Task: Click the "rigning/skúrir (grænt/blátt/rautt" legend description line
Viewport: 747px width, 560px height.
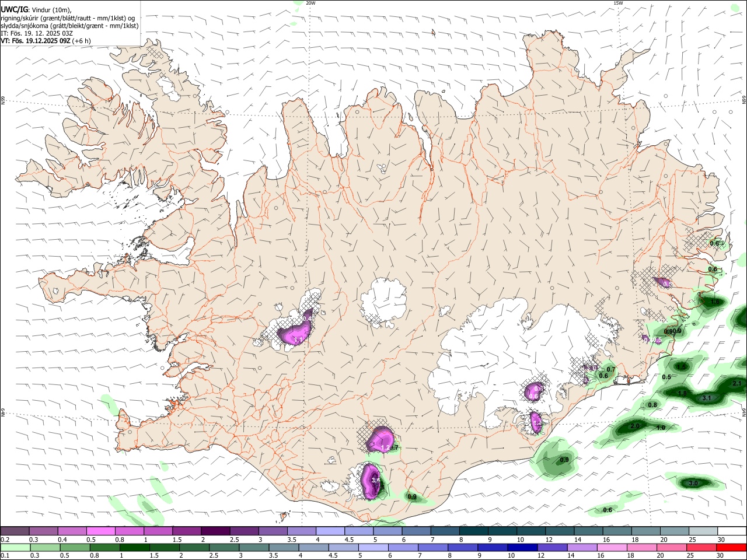Action: tap(68, 17)
